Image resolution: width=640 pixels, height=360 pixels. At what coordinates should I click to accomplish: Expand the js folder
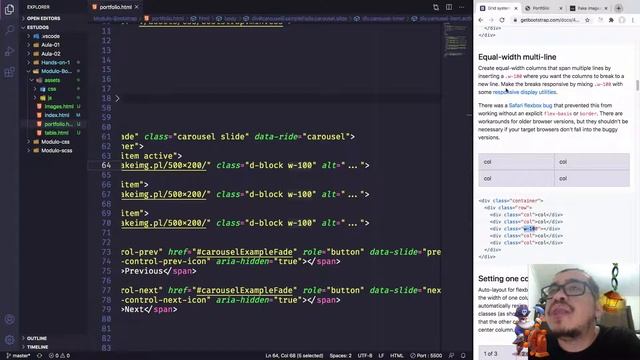pos(49,98)
